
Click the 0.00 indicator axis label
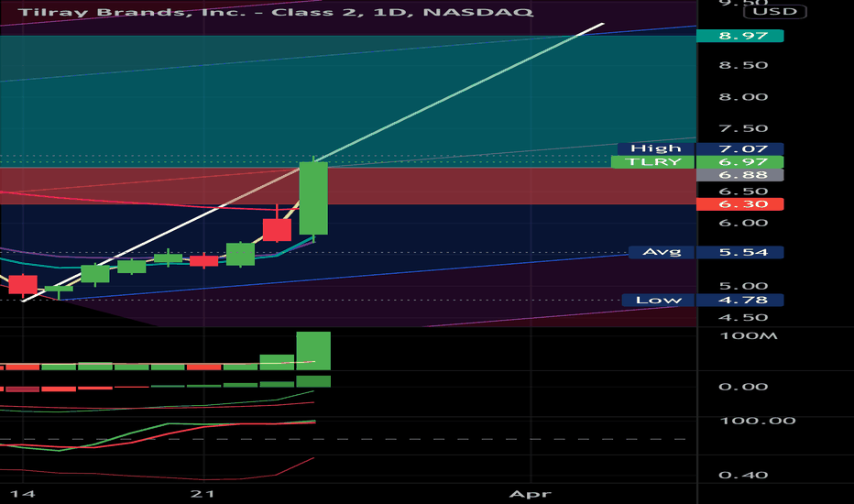click(743, 387)
